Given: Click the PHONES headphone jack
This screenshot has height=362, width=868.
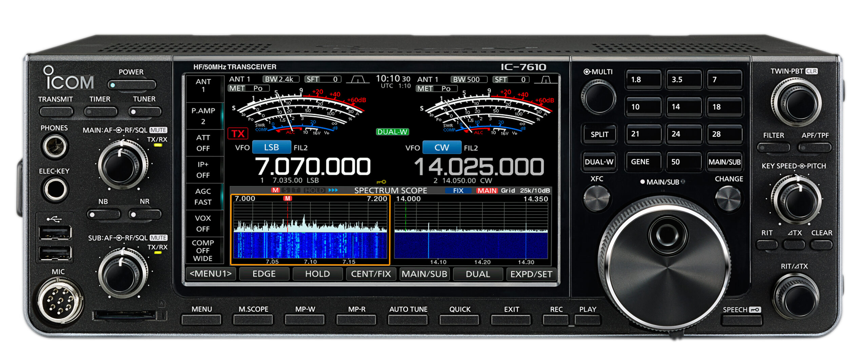Looking at the screenshot, I should coord(55,146).
